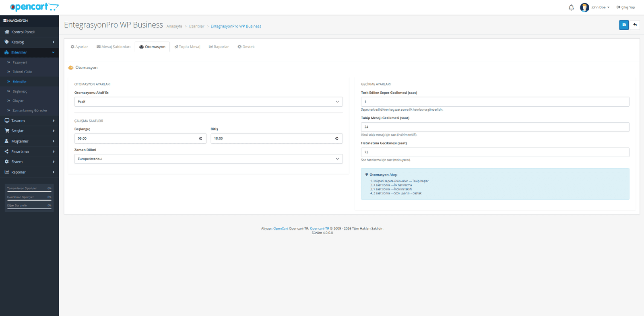This screenshot has height=316, width=644.
Task: Focus the Hatırlatma Gecikmesi field
Action: pyautogui.click(x=495, y=152)
